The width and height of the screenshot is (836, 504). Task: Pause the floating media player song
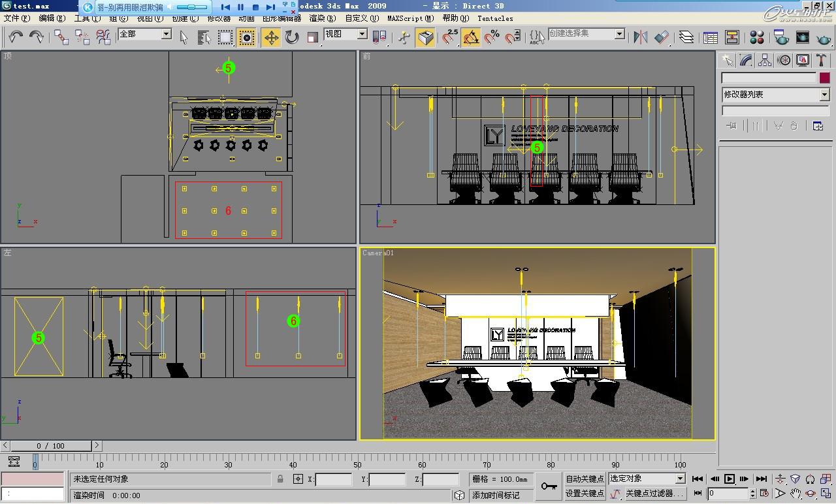click(x=240, y=7)
